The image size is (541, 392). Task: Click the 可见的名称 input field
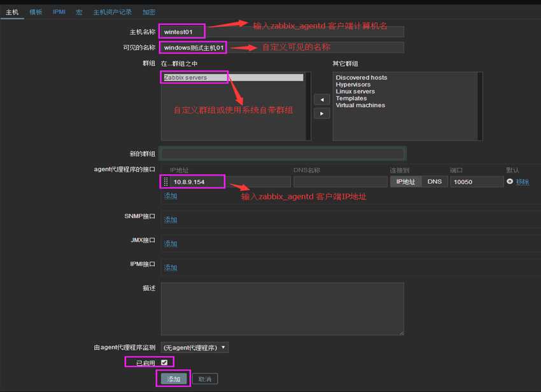[282, 48]
